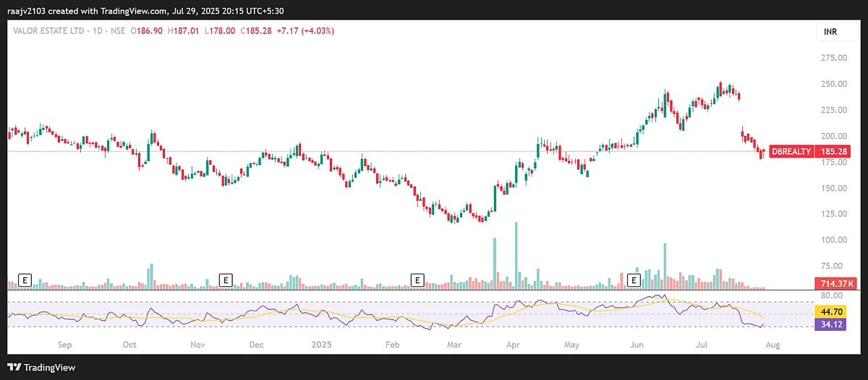
Task: Click the Apr label on time axis
Action: (x=513, y=345)
